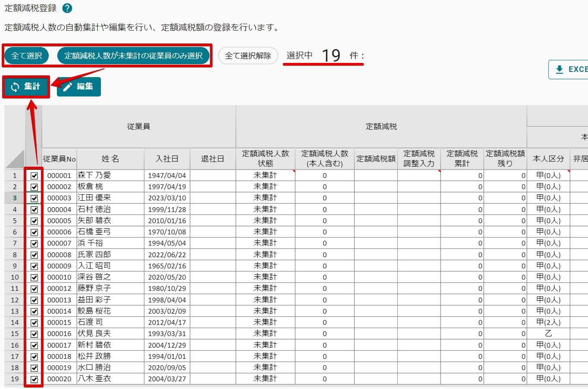Toggle the checkbox for 鮫島 桜花
Screen dimensions: 588x389
[34, 311]
